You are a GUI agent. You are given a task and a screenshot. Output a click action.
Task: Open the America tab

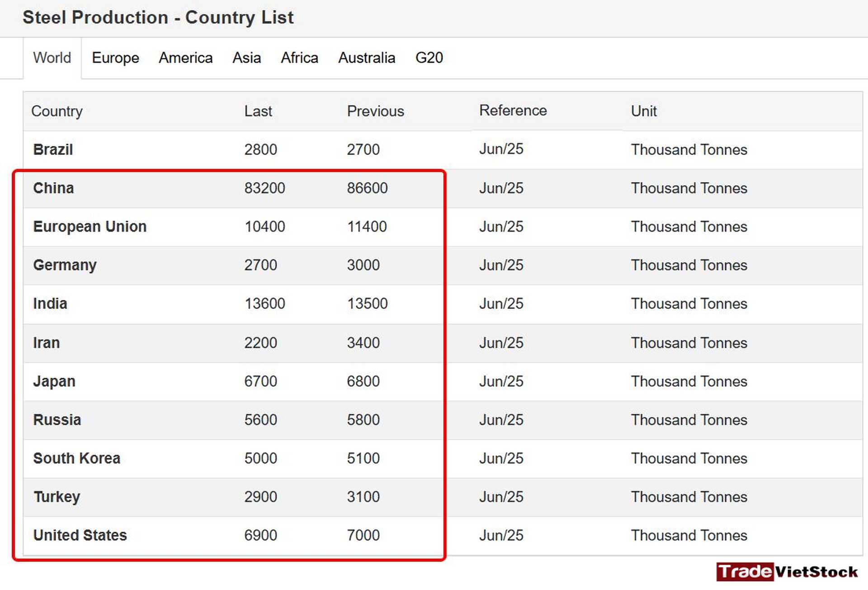click(185, 58)
